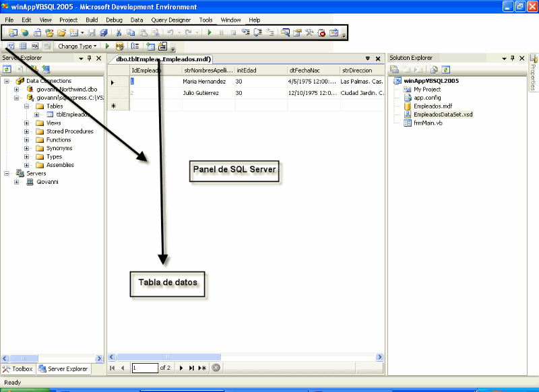
Task: Click the Save All stacked-disks icon
Action: 104,32
